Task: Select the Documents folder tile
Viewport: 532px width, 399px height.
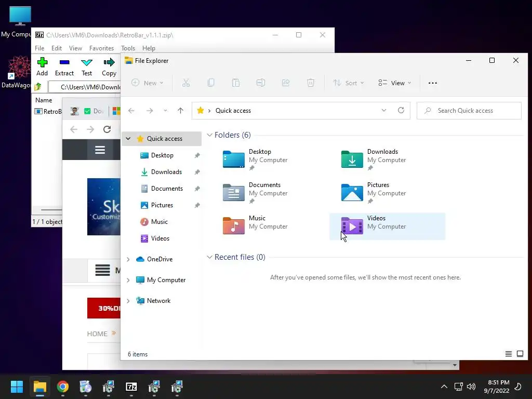Action: pyautogui.click(x=269, y=193)
